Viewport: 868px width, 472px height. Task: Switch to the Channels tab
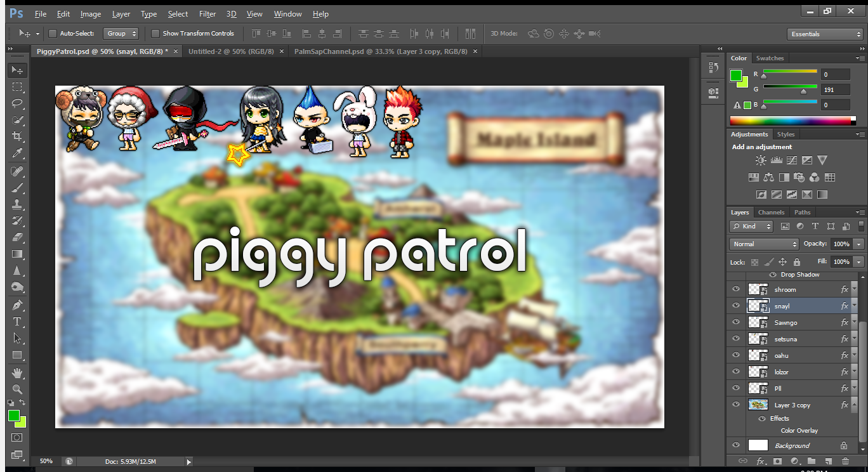[771, 213]
